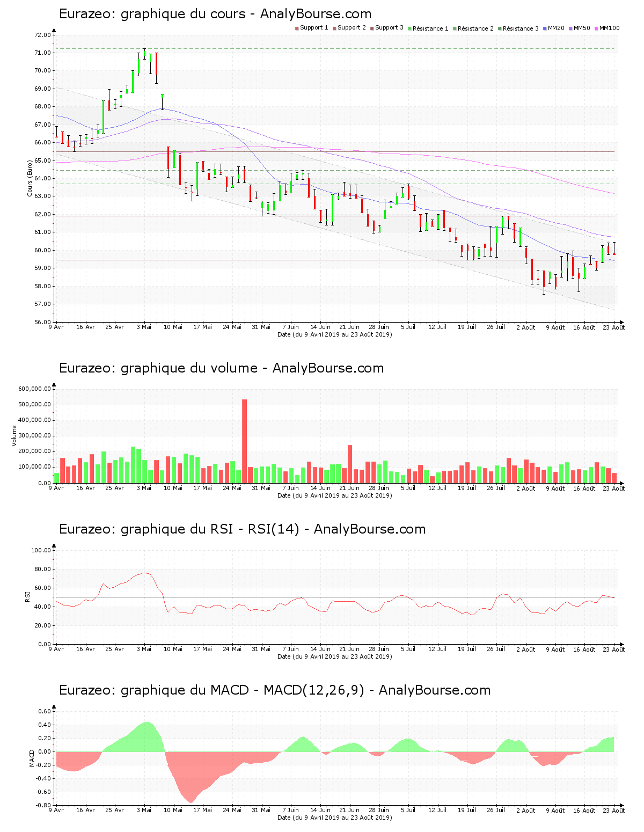Select the MM100 legend label
Image resolution: width=644 pixels, height=832 pixels.
click(609, 28)
